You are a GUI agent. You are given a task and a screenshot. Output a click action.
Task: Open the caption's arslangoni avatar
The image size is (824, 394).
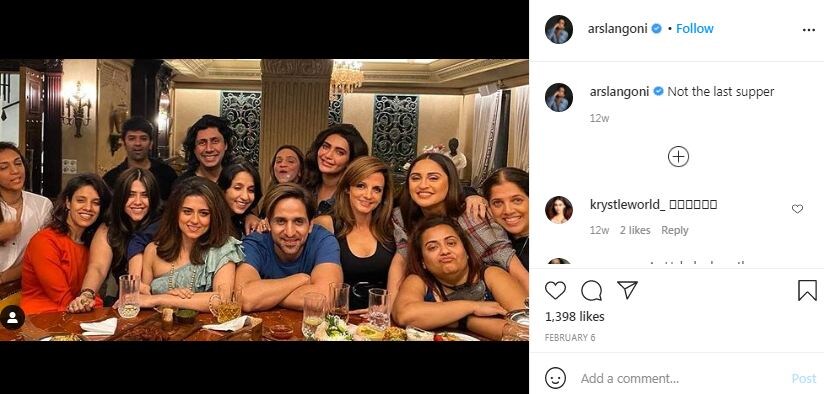pos(559,97)
